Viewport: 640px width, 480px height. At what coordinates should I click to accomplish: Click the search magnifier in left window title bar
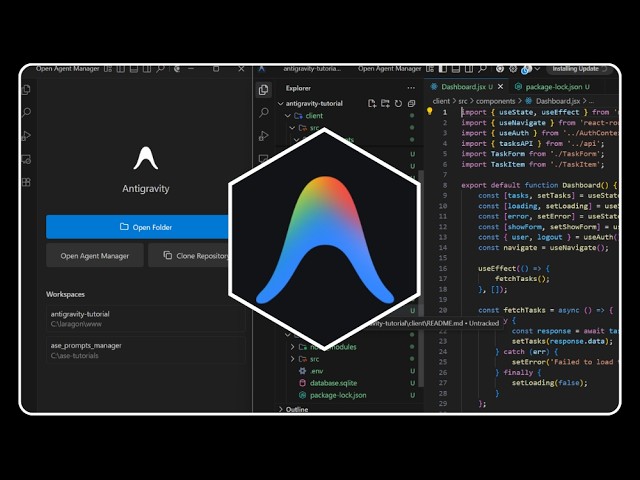pyautogui.click(x=160, y=69)
